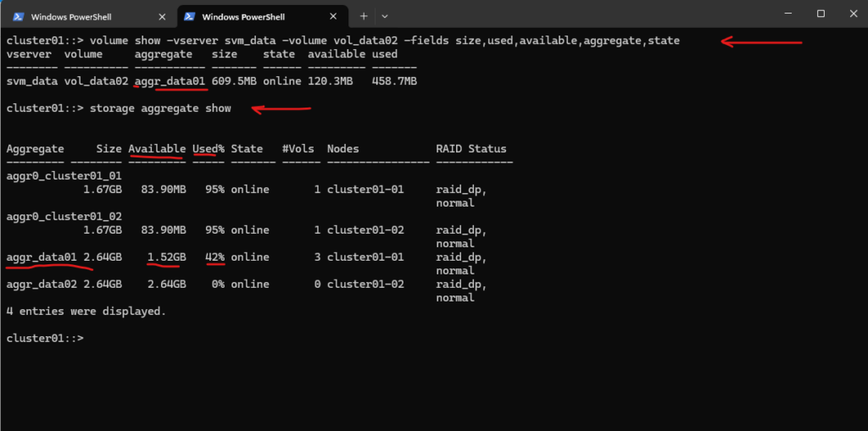Click the underlined 42% used value
Screen dimensions: 868x431
tap(214, 257)
